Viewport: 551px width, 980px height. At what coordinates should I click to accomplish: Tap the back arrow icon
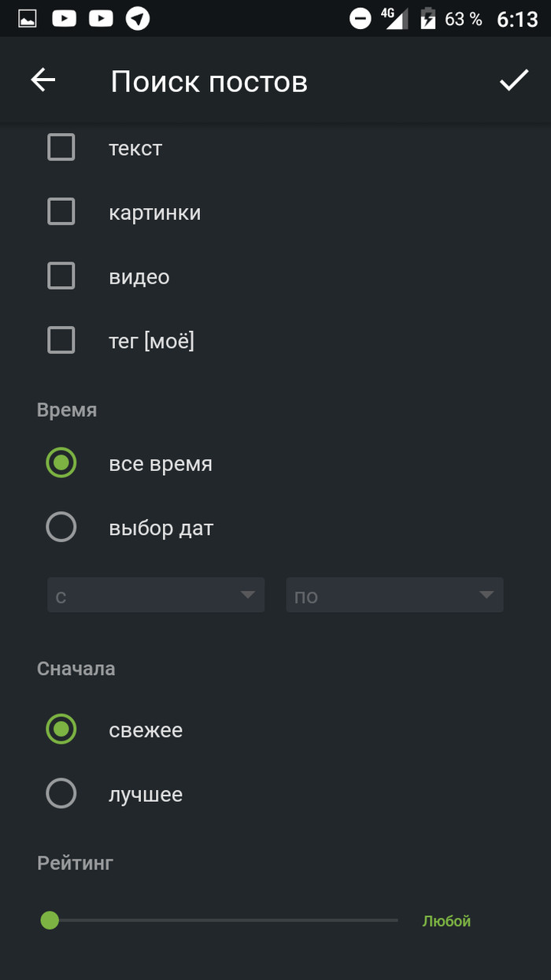[43, 80]
